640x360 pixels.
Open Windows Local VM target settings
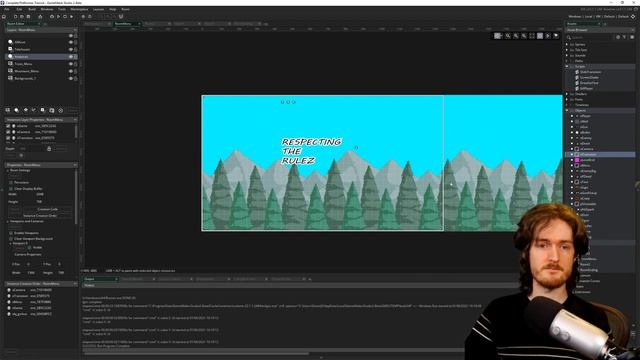[598, 16]
